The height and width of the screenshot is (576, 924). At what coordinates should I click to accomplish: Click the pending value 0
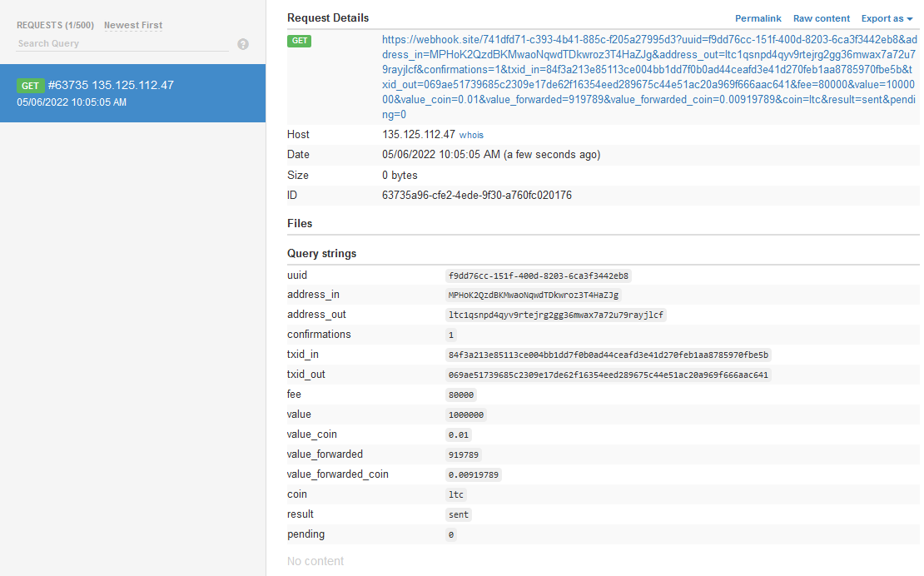451,535
